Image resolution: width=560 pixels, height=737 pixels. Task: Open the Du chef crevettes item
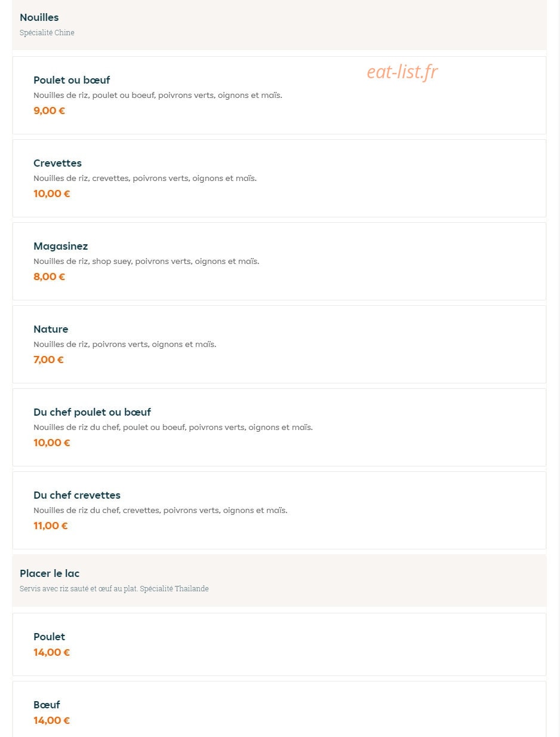[x=279, y=510]
